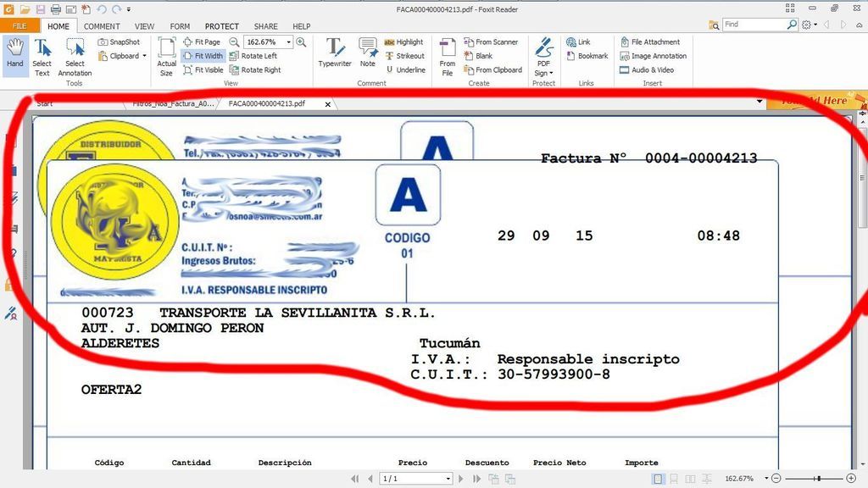The width and height of the screenshot is (868, 488).
Task: Open the PDF Sign tool
Action: pyautogui.click(x=543, y=56)
